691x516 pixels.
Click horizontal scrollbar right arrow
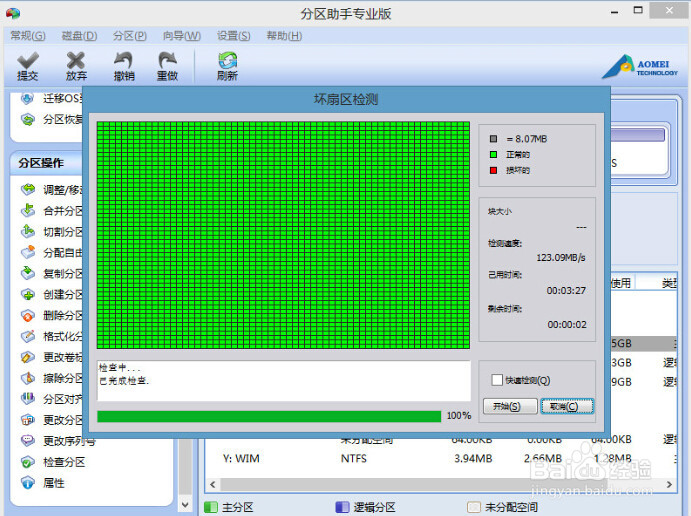pos(669,485)
